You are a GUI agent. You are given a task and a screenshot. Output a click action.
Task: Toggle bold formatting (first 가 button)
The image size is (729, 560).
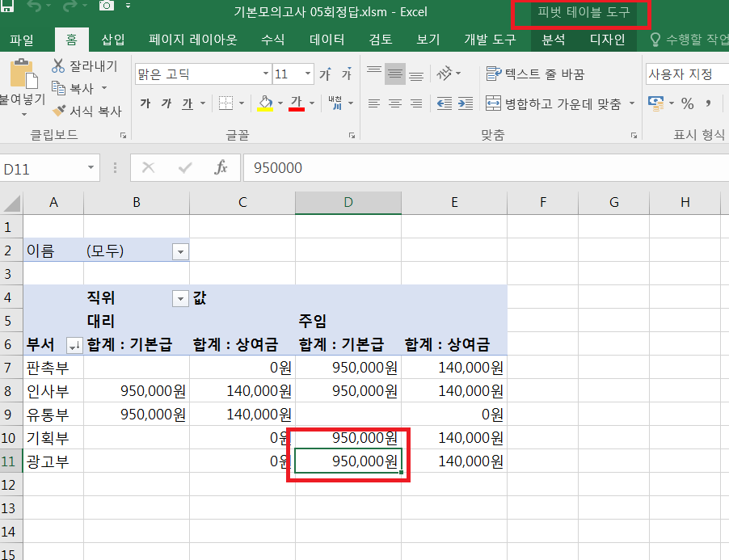pyautogui.click(x=145, y=103)
